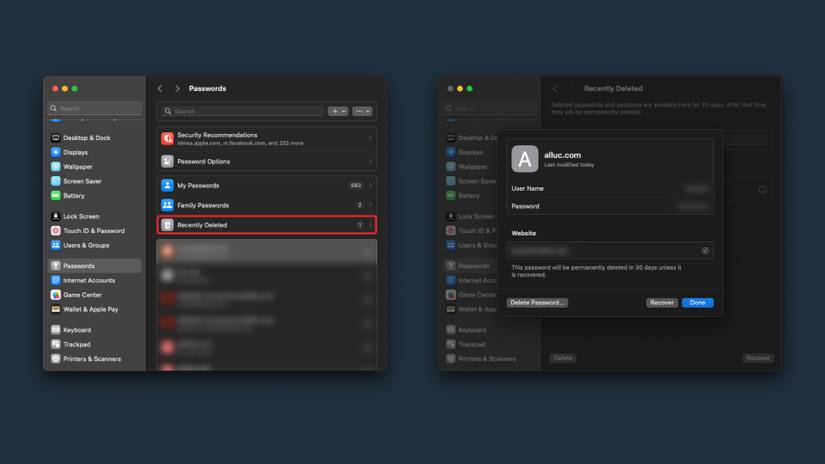Select Displays icon in left window sidebar
Screen dimensions: 825x464
pos(55,152)
